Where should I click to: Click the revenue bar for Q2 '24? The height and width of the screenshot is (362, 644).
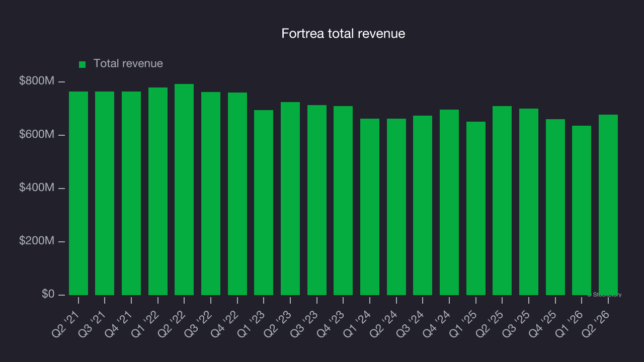396,207
